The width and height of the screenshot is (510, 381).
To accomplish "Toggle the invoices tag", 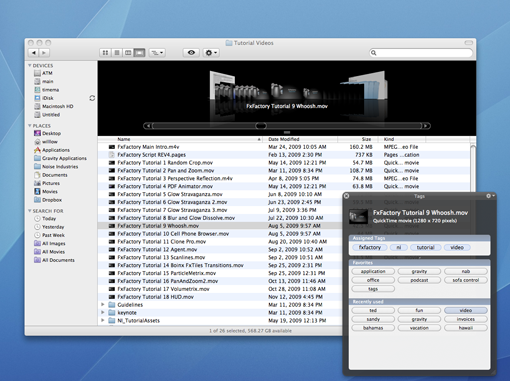I will pyautogui.click(x=466, y=319).
